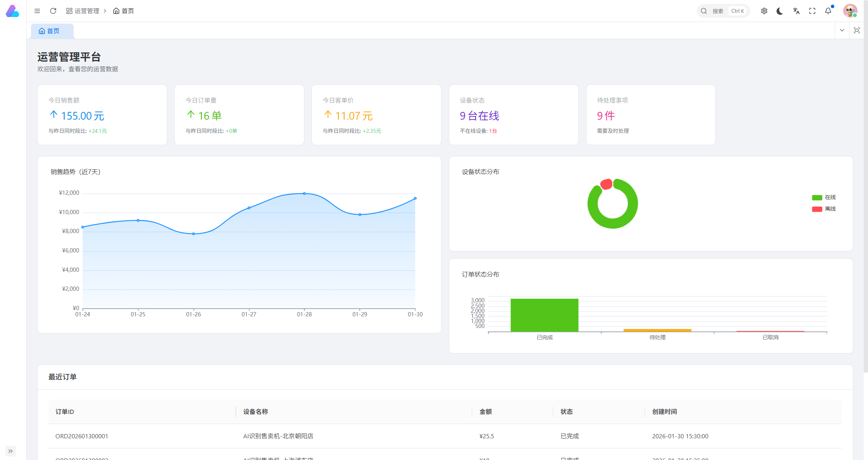Click the app logo in the sidebar
868x460 pixels.
tap(12, 11)
